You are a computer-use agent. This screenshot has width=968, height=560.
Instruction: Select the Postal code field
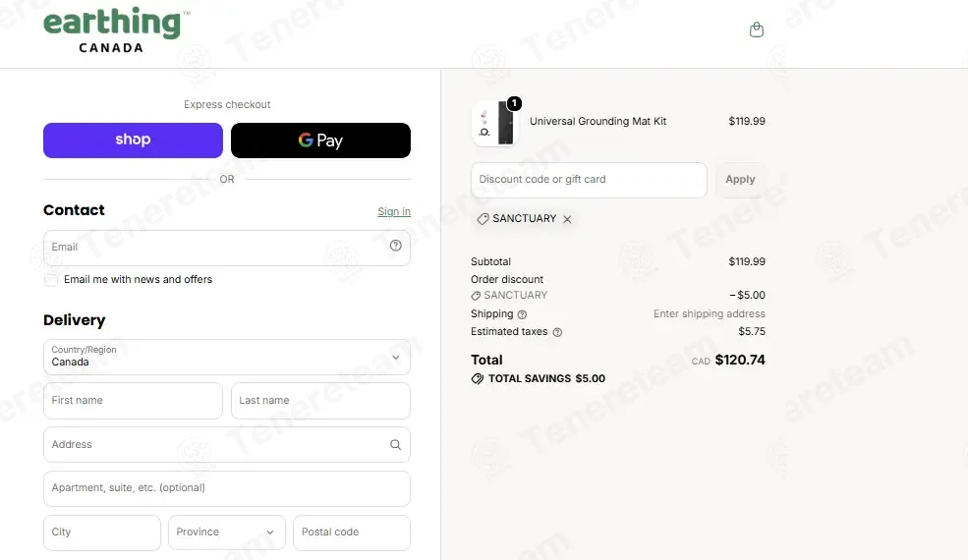click(351, 532)
